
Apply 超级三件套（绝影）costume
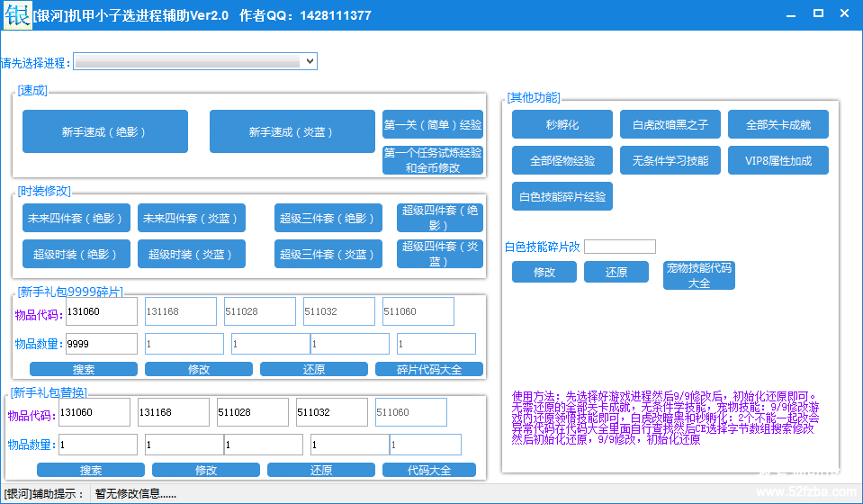point(328,218)
